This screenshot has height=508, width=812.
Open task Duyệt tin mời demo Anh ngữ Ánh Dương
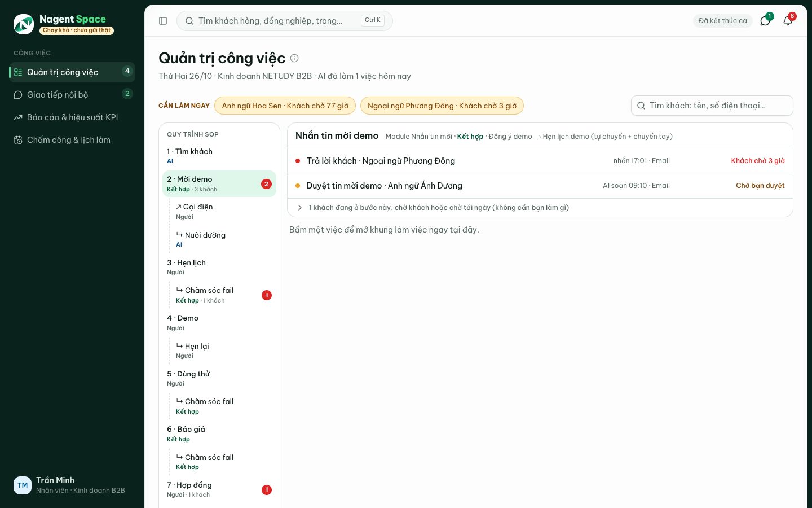(x=540, y=186)
